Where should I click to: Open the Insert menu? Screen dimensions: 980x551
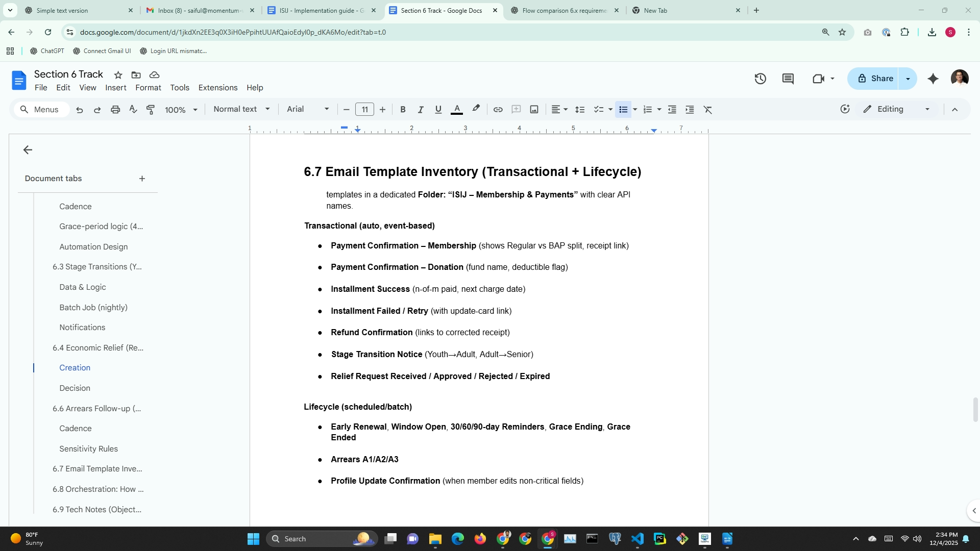tap(115, 88)
